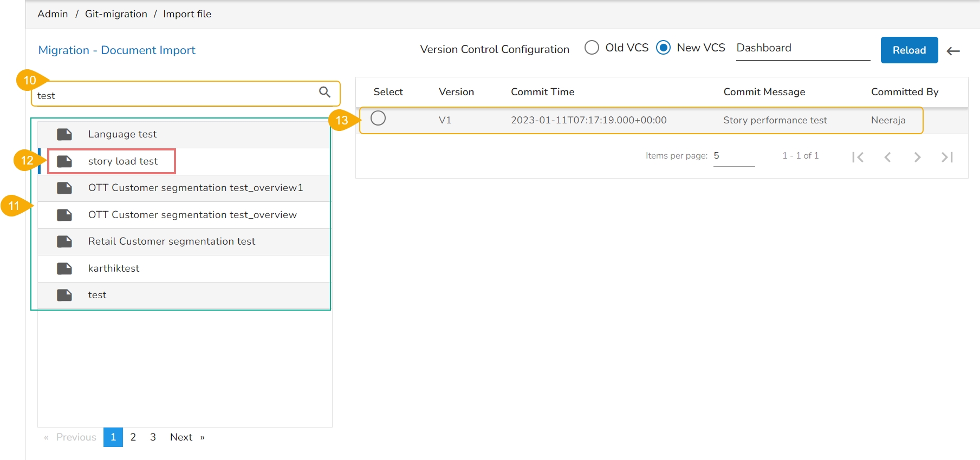Screen dimensions: 980x460
Task: Go to page 2 of document list
Action: pyautogui.click(x=133, y=437)
